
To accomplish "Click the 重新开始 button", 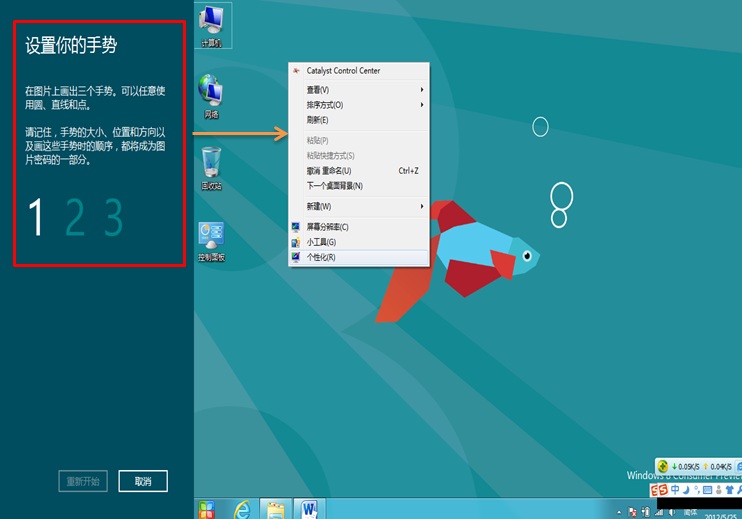I will (83, 481).
